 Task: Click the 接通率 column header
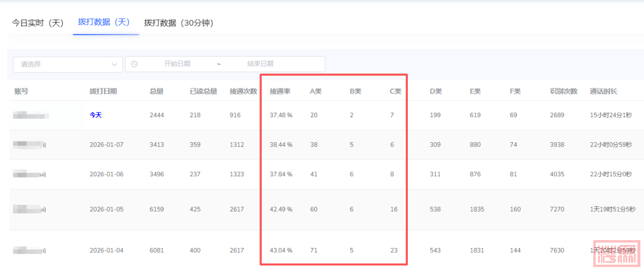point(280,91)
